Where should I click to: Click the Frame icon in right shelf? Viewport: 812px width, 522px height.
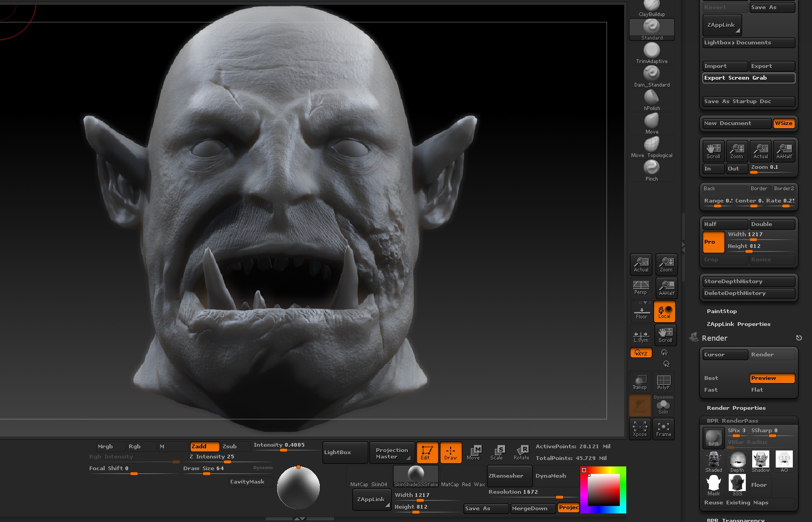[x=664, y=428]
